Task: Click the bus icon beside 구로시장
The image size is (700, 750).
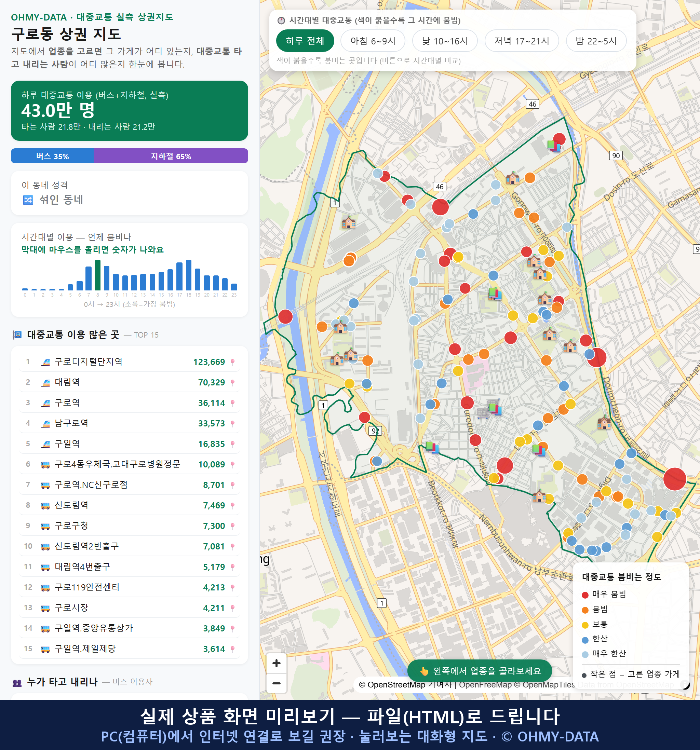Action: pyautogui.click(x=45, y=608)
